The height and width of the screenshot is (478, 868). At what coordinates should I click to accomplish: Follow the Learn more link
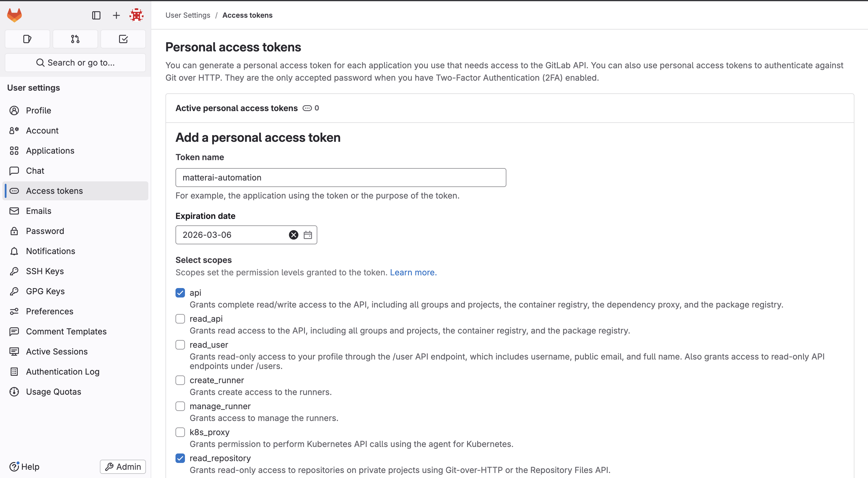pyautogui.click(x=413, y=272)
